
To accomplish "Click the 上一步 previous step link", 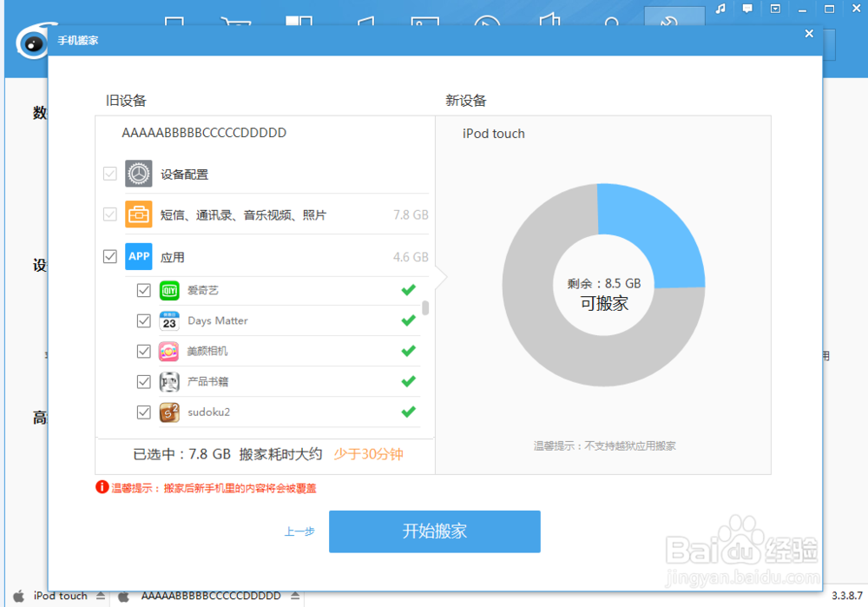I will pos(299,531).
